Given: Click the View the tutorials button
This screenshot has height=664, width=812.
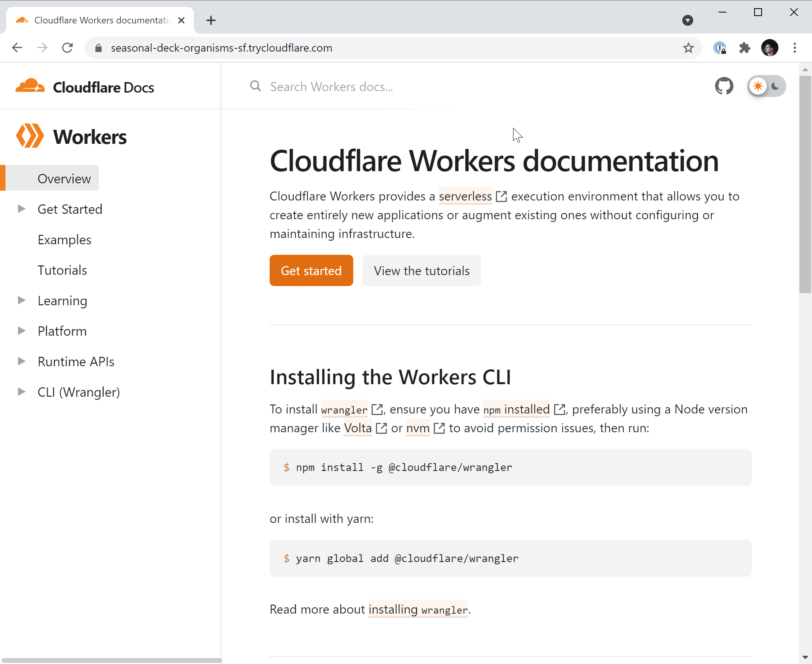Looking at the screenshot, I should pos(422,270).
